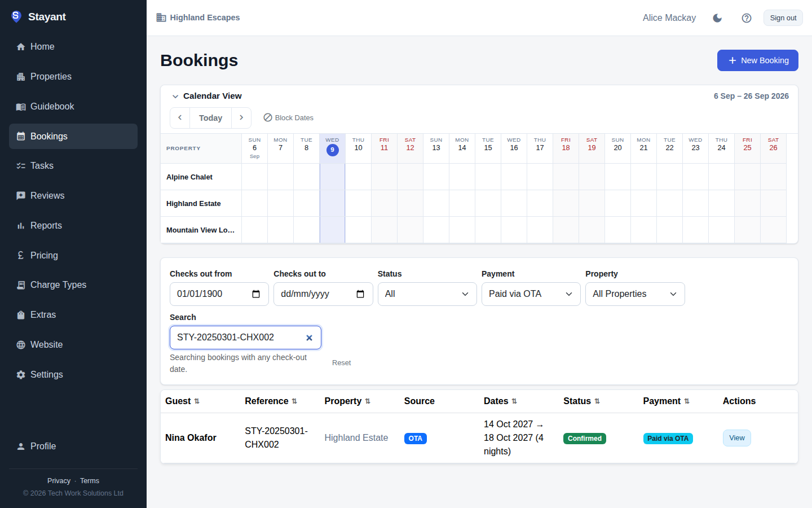The height and width of the screenshot is (508, 812).
Task: Open Charge Types page
Action: tap(73, 285)
